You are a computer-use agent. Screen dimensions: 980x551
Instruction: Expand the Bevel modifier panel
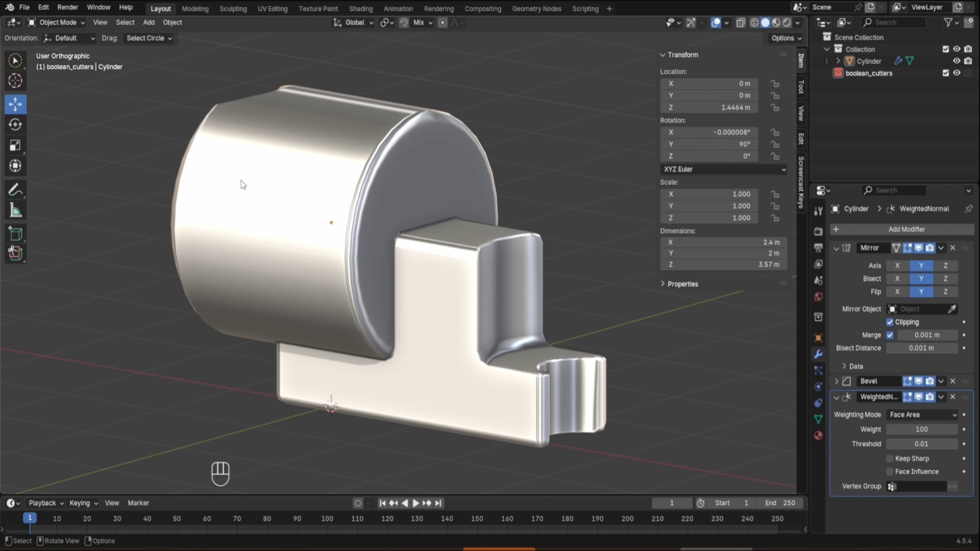point(836,381)
